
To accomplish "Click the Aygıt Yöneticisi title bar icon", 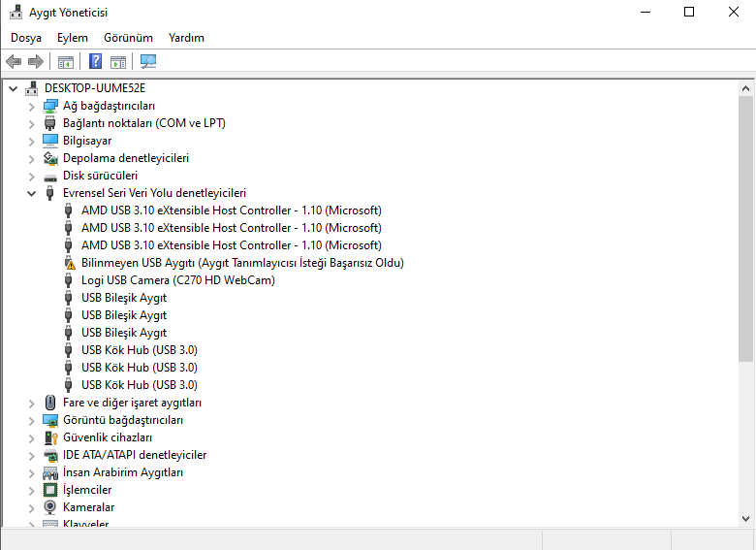I will (x=16, y=12).
